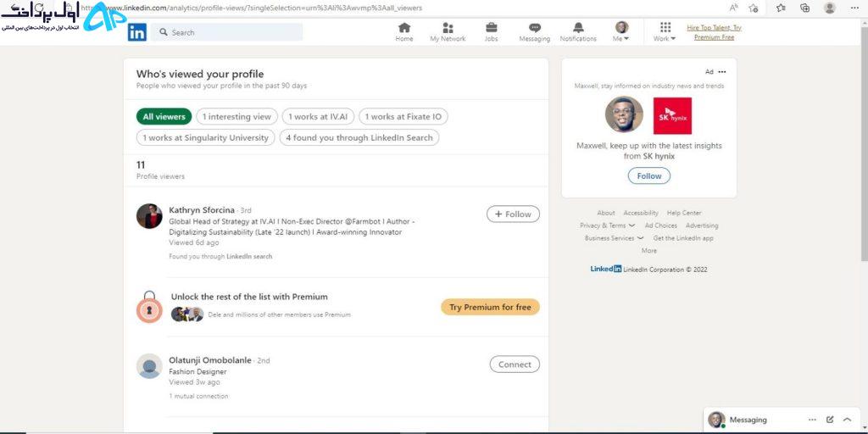Filter by 1 works at Fixate IO
Screen dimensions: 868x434
coord(403,116)
